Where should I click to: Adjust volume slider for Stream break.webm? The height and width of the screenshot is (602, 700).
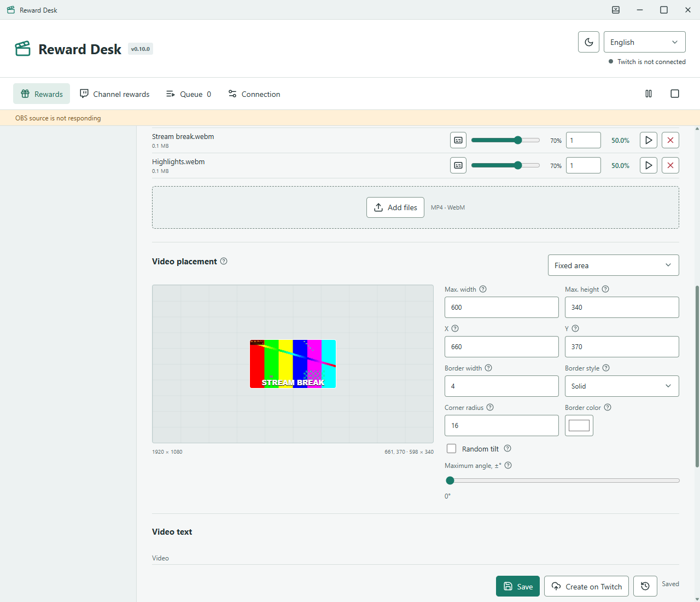(505, 140)
